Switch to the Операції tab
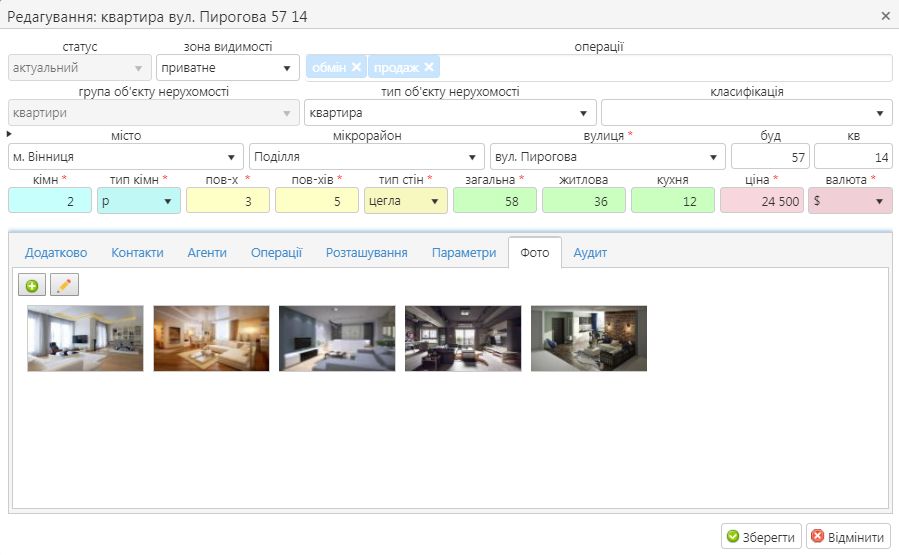The width and height of the screenshot is (899, 555). point(276,252)
